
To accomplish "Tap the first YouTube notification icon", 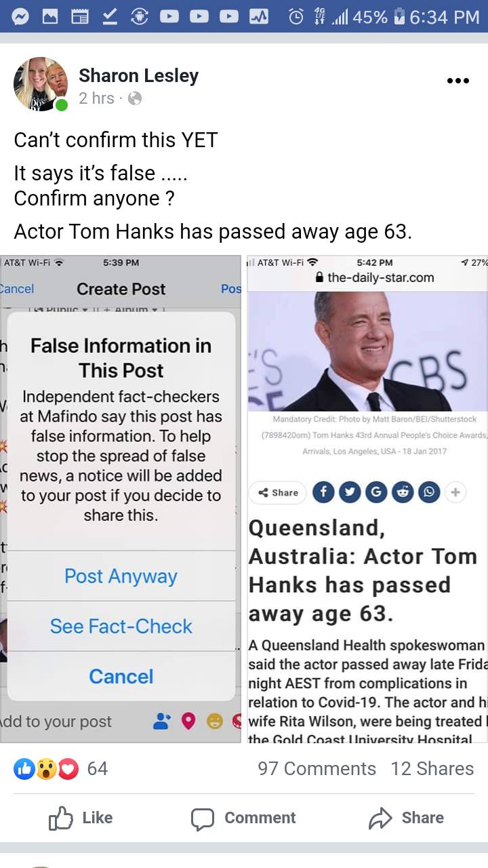I will (x=169, y=17).
